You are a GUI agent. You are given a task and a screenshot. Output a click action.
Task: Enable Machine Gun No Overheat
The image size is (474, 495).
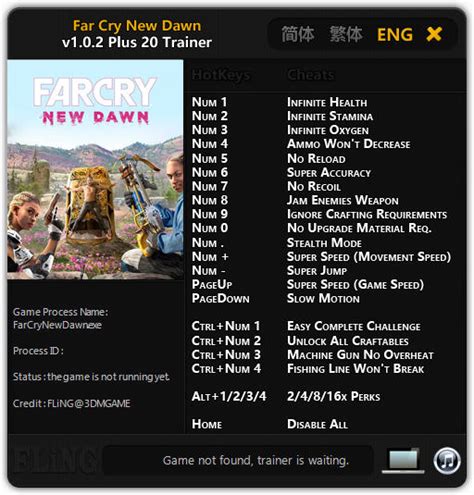tap(360, 354)
